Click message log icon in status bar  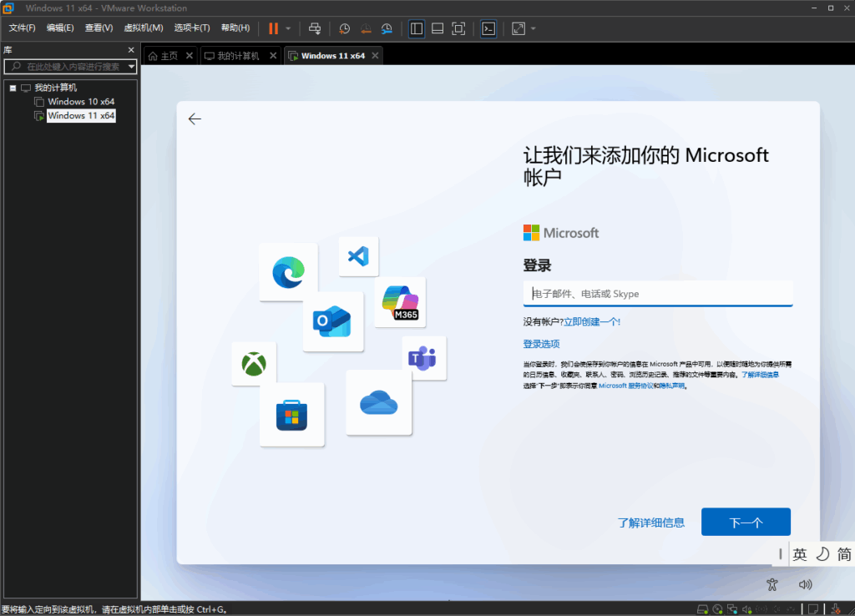pyautogui.click(x=813, y=609)
